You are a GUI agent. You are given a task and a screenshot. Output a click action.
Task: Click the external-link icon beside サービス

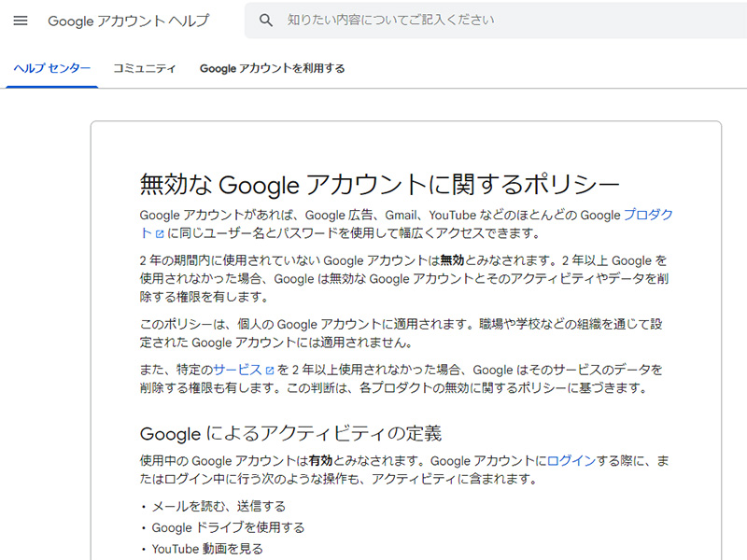[270, 371]
